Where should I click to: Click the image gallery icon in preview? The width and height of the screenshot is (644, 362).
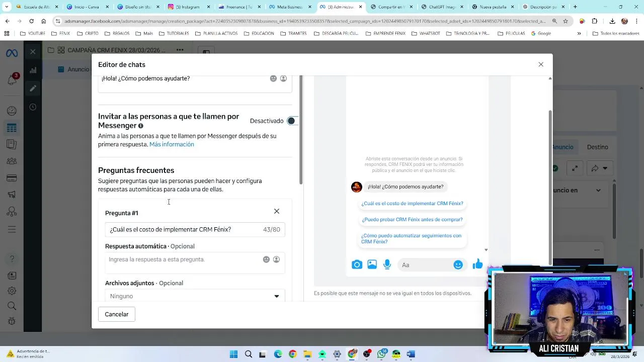(372, 264)
